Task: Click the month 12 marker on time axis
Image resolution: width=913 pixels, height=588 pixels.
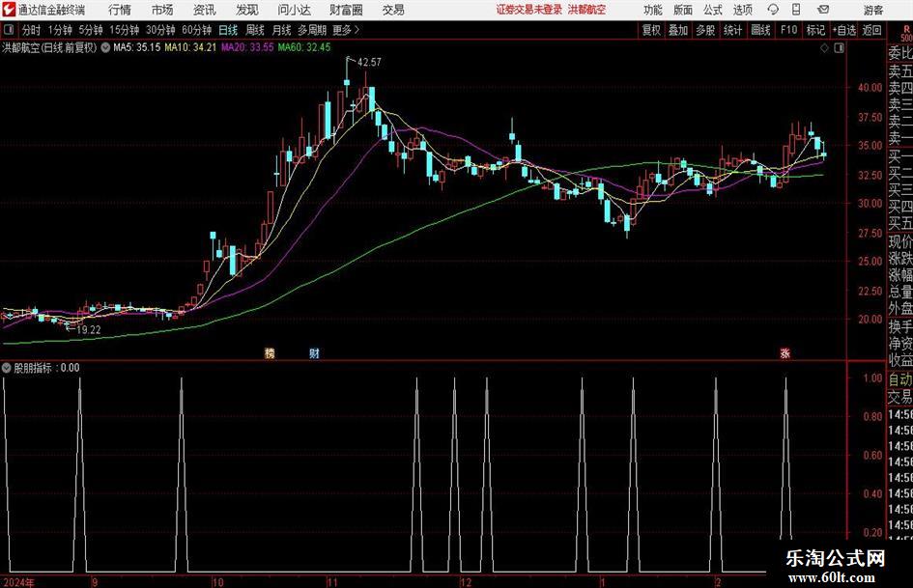Action: click(466, 582)
